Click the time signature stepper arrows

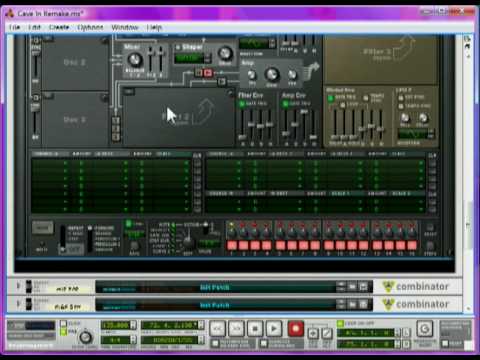click(x=133, y=340)
